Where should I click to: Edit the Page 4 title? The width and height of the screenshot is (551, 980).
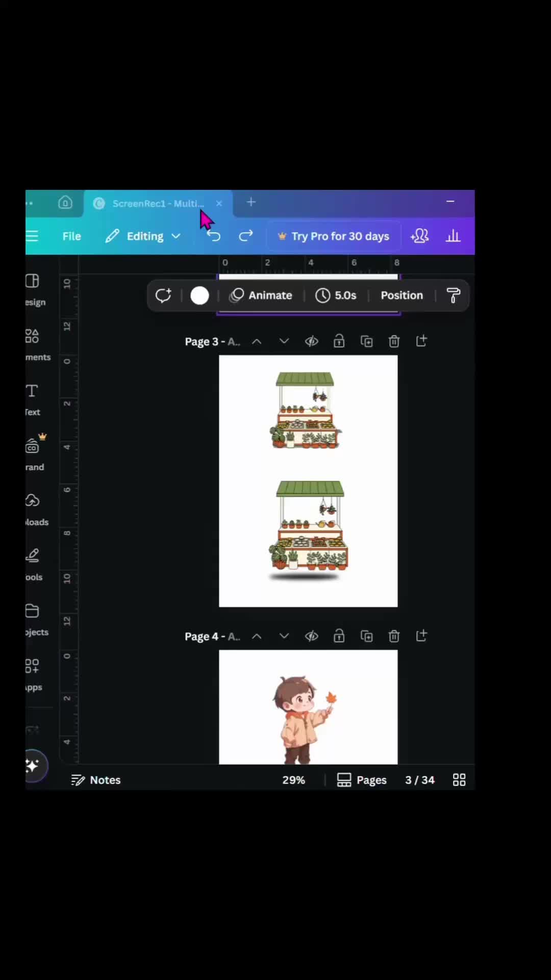click(x=212, y=636)
